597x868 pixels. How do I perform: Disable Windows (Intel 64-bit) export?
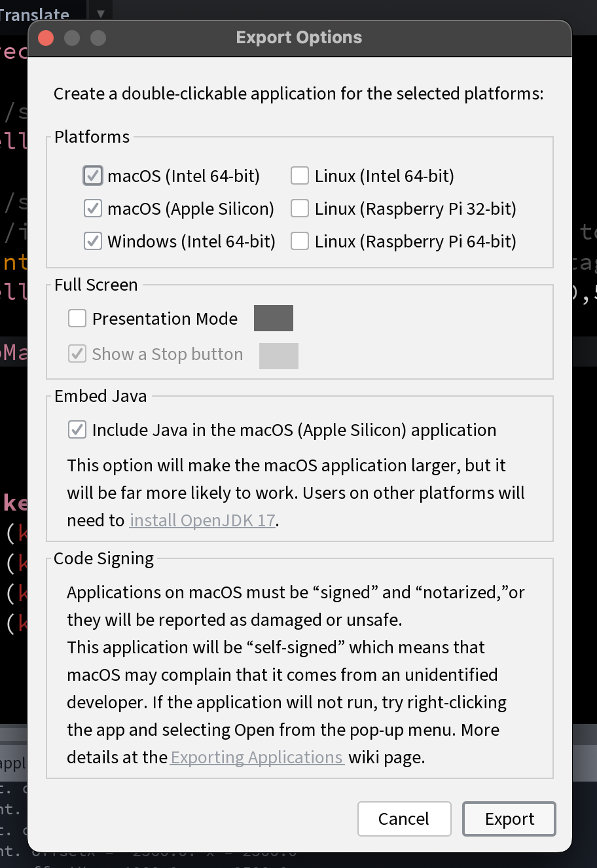93,241
